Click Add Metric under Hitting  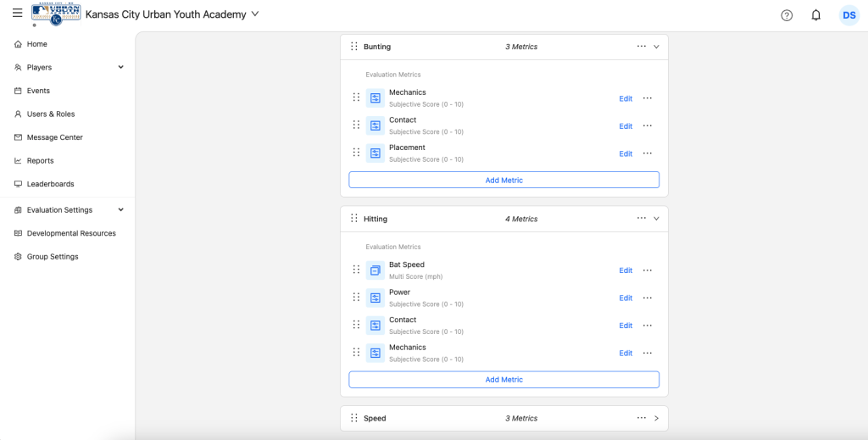(504, 380)
